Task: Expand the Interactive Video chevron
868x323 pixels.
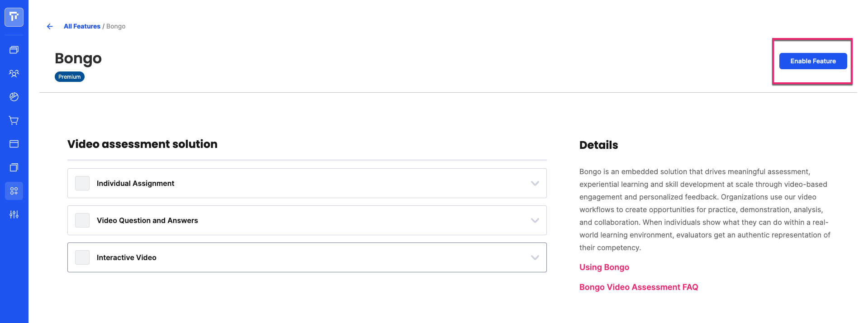Action: [x=535, y=257]
